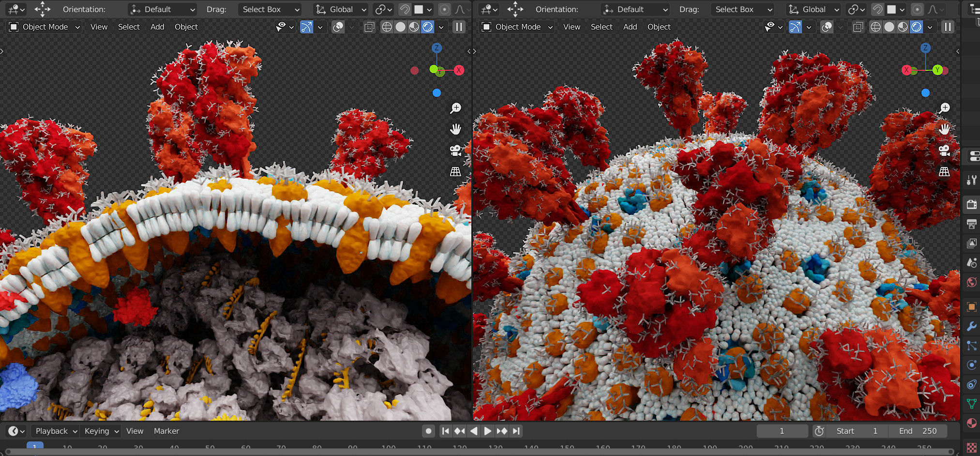Viewport: 980px width, 456px height.
Task: Open the Object properties tab
Action: [971, 306]
